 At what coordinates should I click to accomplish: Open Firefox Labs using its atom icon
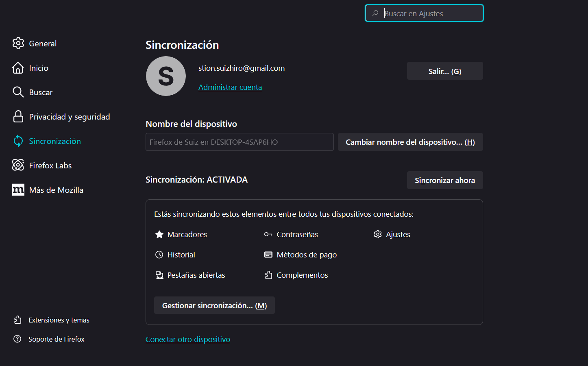tap(18, 165)
